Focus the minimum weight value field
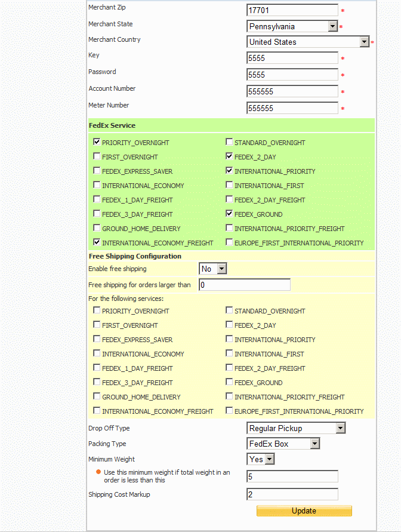This screenshot has height=532, width=401. coord(292,476)
